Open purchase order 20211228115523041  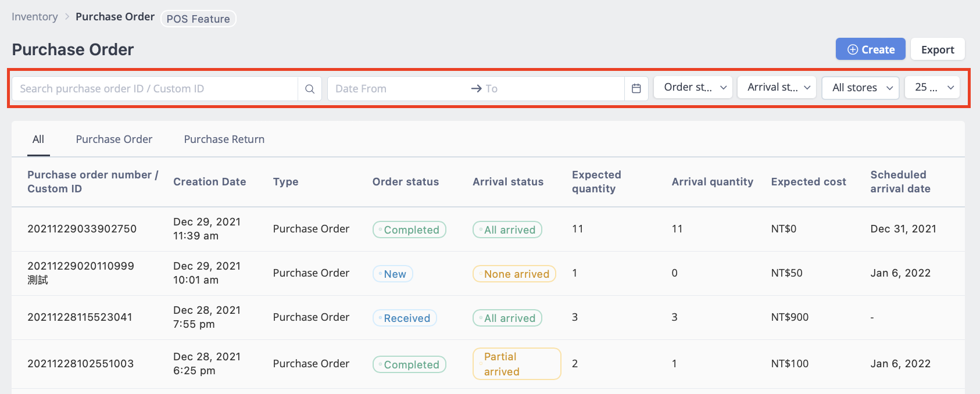point(80,317)
